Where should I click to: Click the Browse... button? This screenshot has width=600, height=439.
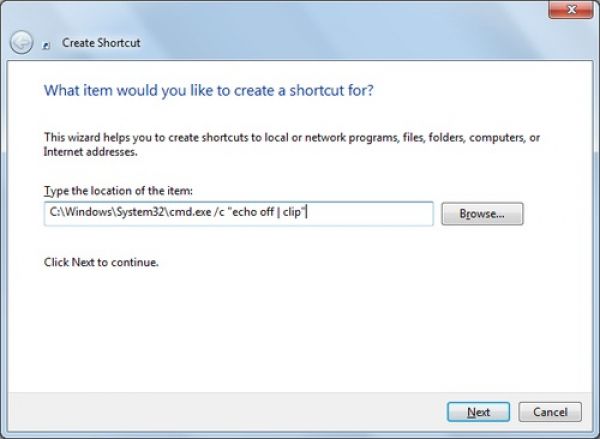point(482,214)
